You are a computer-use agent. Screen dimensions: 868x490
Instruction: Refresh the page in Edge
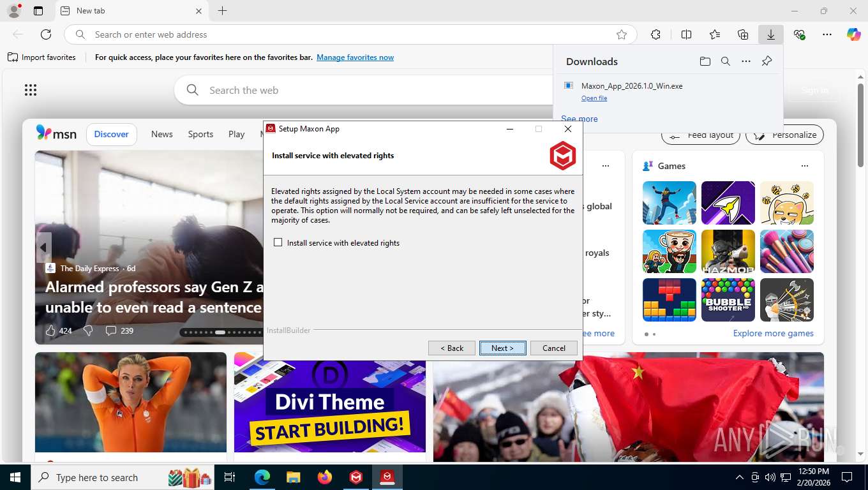46,34
